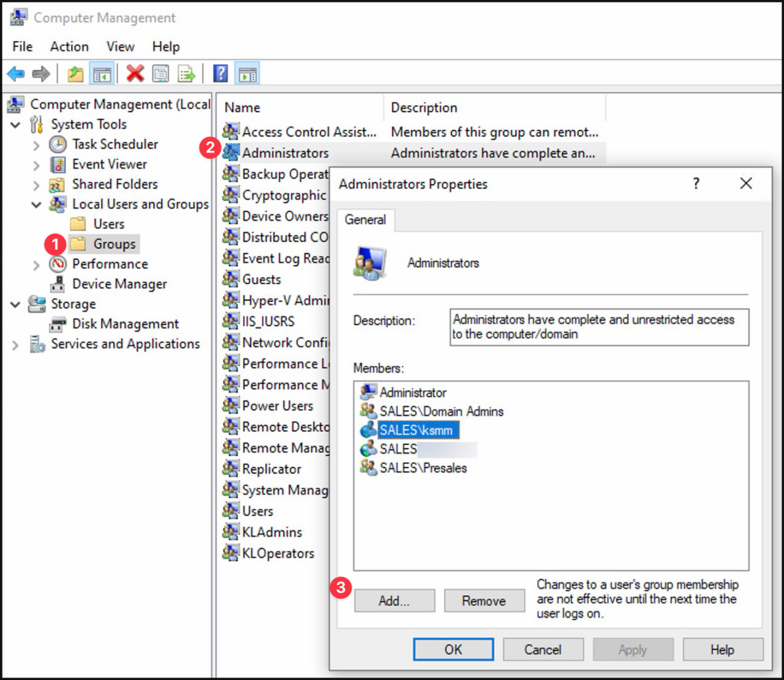Collapse the System Tools tree node
The width and height of the screenshot is (784, 680).
coord(15,125)
